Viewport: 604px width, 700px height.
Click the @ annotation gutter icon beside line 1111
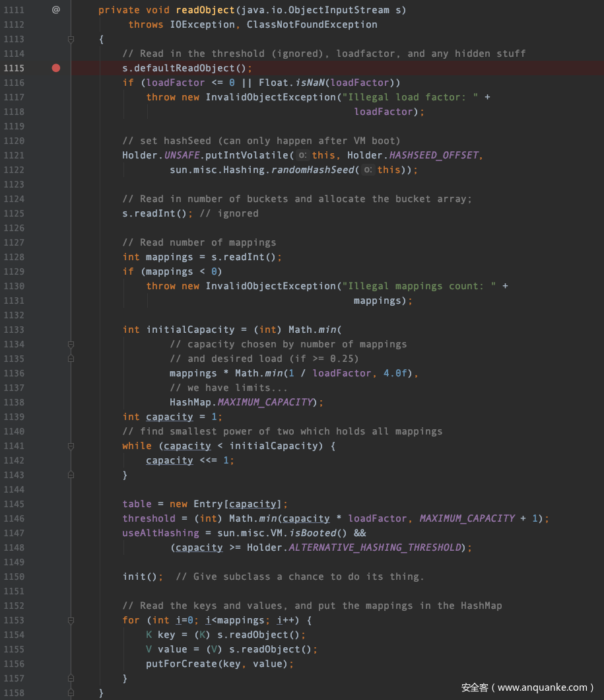(55, 9)
